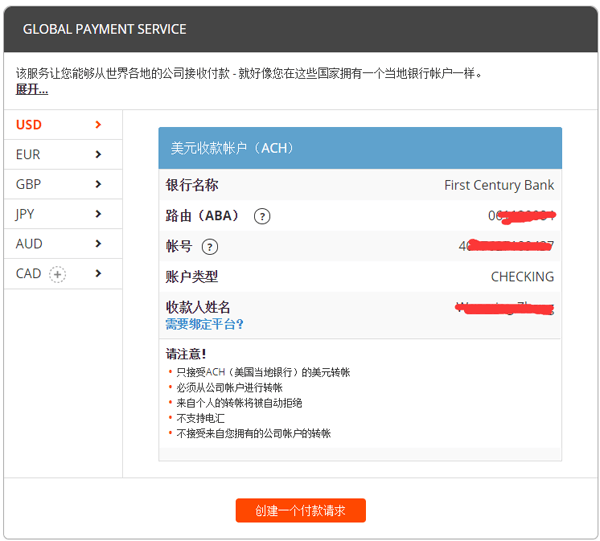Expand EUR using its chevron arrow
The image size is (600, 541).
pos(98,155)
